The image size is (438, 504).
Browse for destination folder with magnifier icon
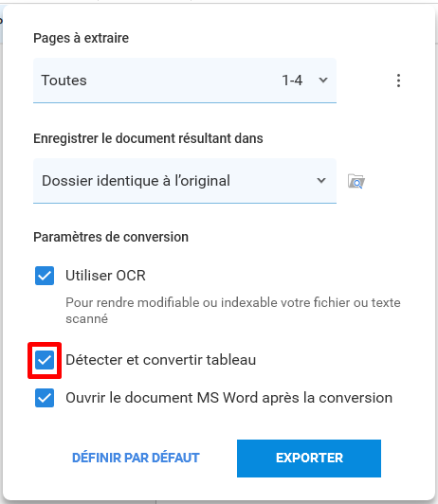[356, 181]
